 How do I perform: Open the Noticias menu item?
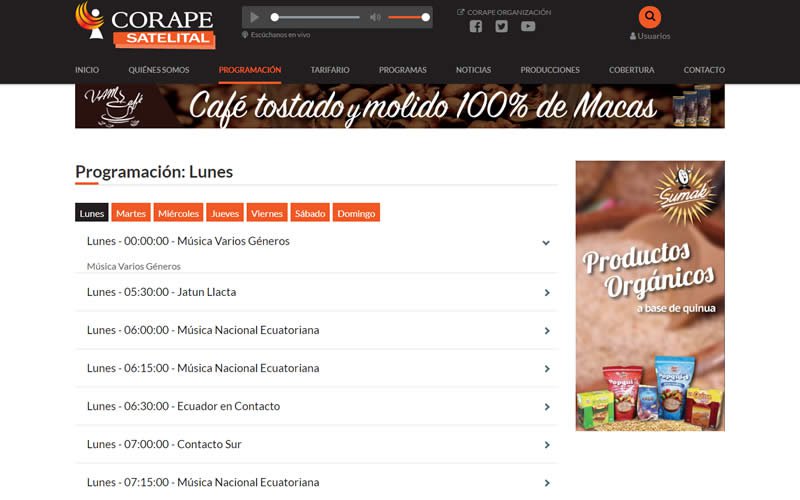click(473, 70)
